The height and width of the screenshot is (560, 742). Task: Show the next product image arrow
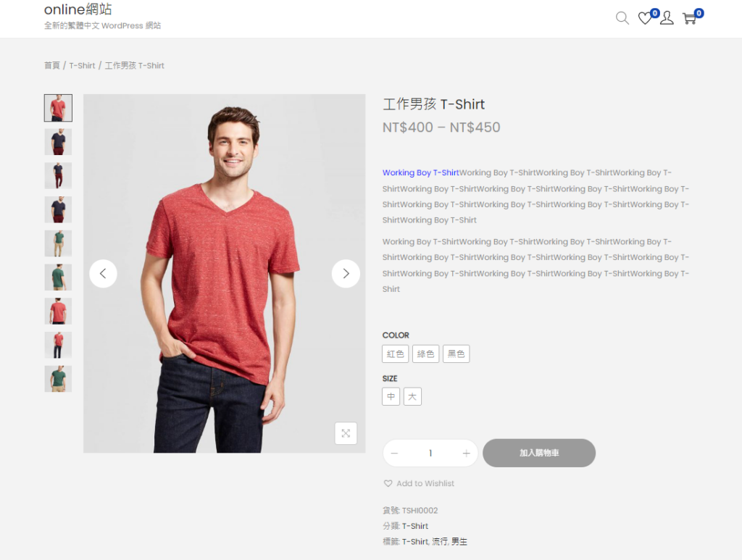pyautogui.click(x=346, y=274)
